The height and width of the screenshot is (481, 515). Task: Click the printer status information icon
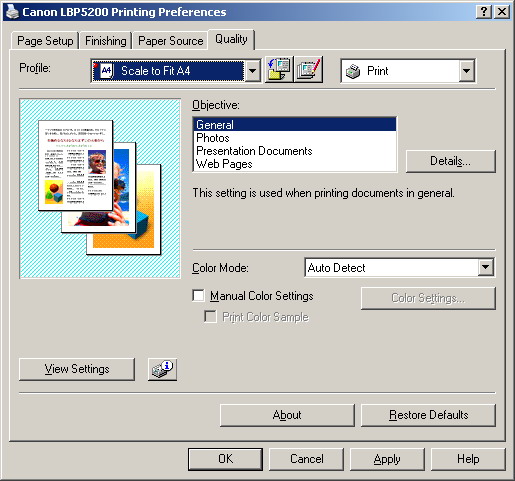click(162, 369)
